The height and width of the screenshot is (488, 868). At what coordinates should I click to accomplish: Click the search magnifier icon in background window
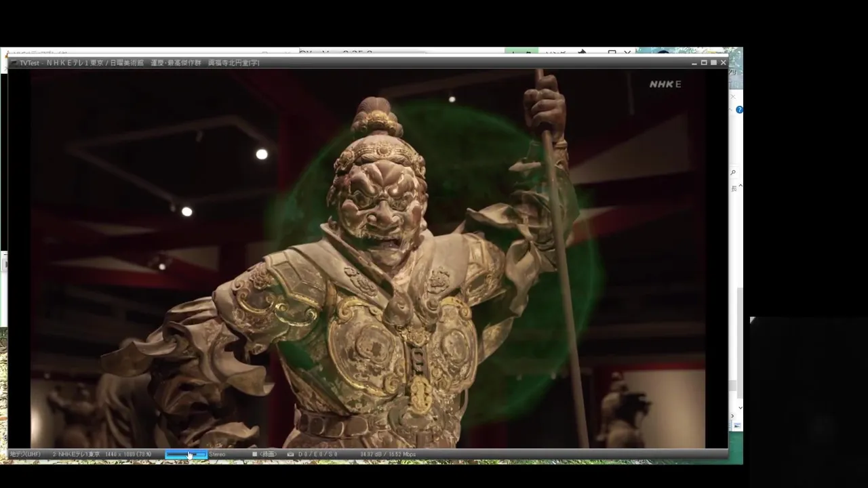point(733,173)
